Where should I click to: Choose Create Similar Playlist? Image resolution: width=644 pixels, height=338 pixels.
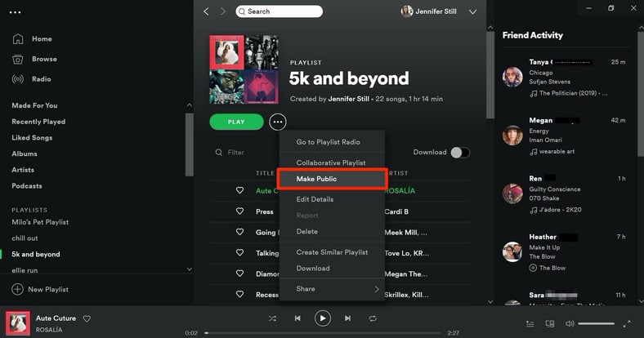332,252
